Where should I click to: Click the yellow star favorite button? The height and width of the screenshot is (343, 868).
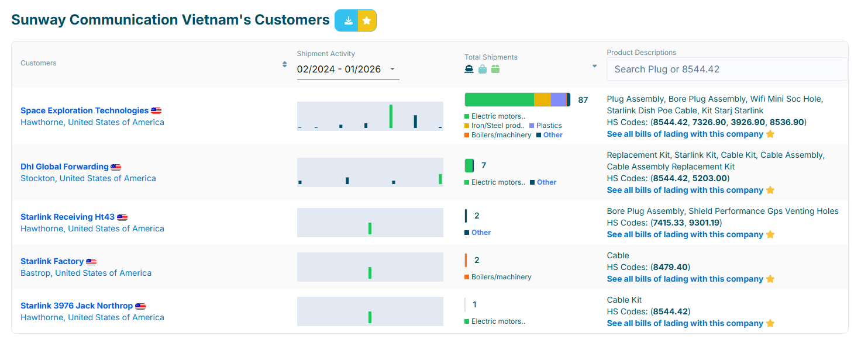coord(367,20)
